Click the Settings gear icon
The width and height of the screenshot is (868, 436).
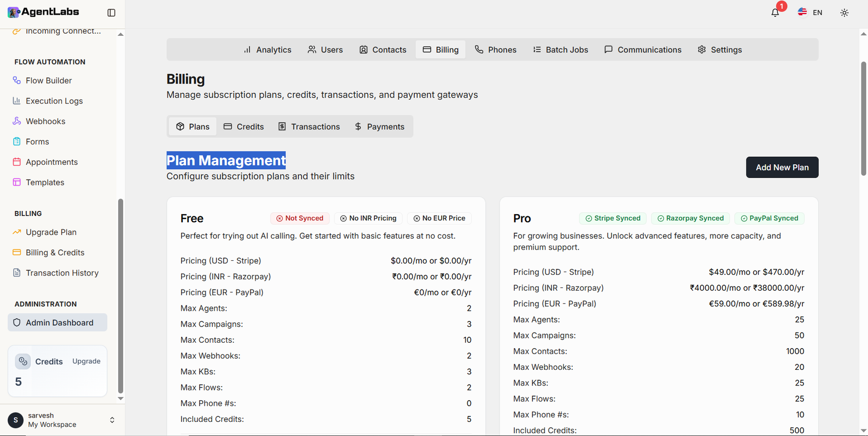[x=702, y=49]
